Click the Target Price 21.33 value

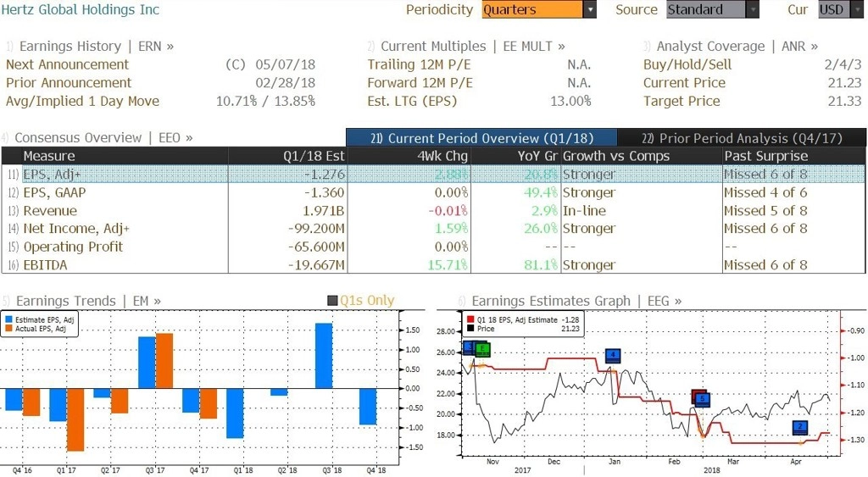click(x=845, y=102)
